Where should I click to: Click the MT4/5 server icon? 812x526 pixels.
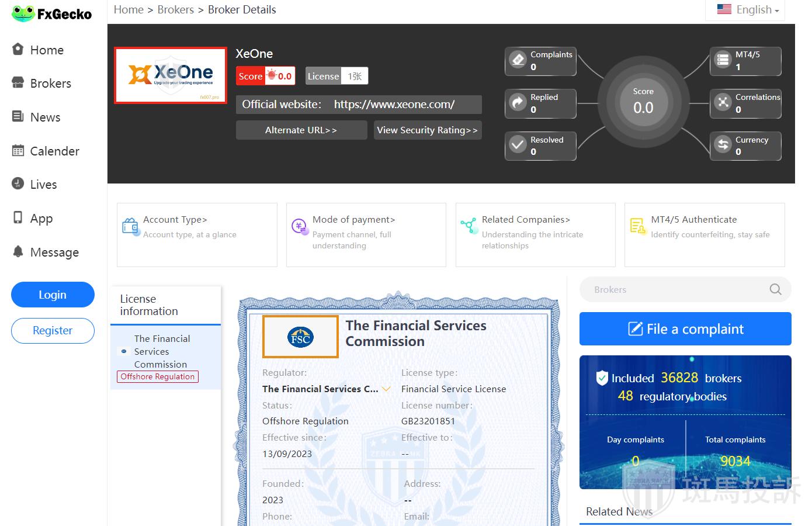[723, 60]
